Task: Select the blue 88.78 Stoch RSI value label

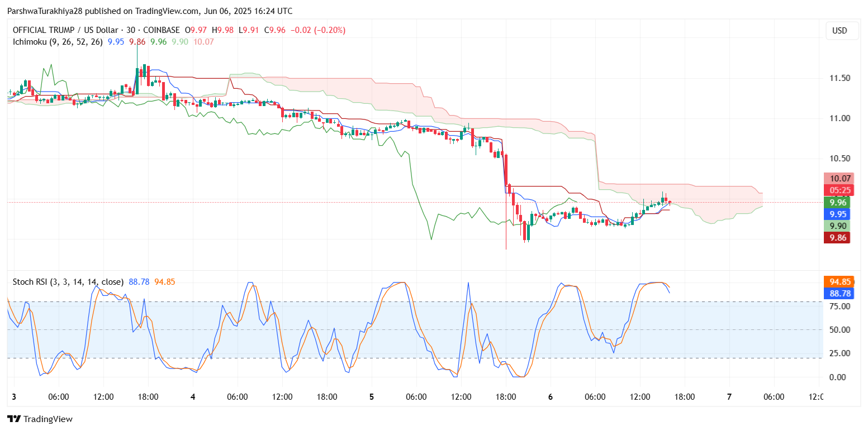Action: point(839,293)
